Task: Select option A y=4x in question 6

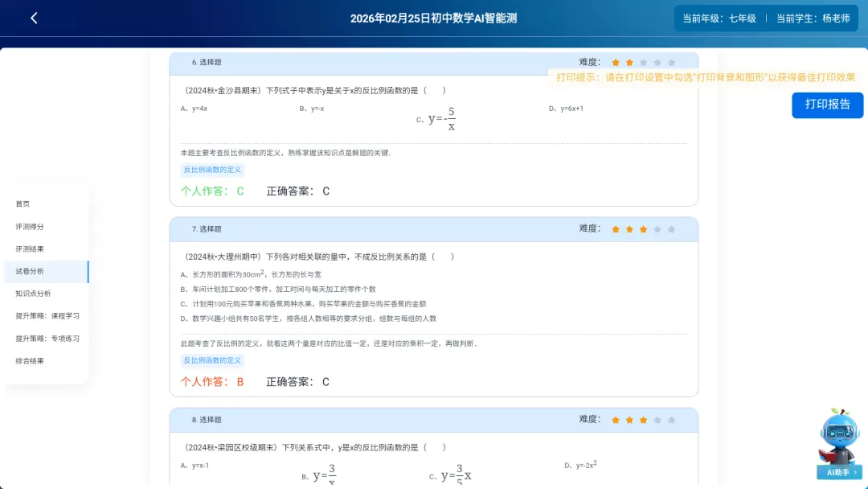Action: point(194,109)
